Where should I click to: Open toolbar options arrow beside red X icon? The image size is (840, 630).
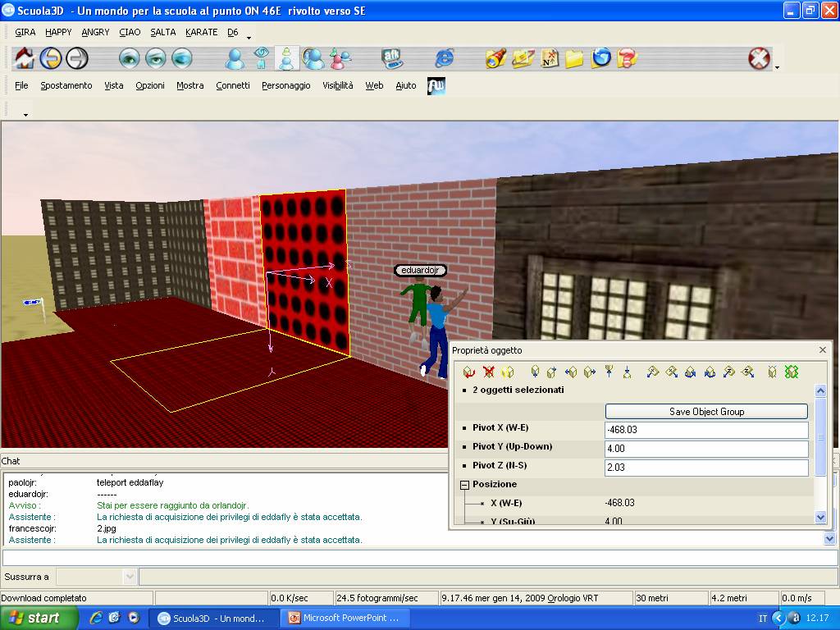tap(777, 67)
